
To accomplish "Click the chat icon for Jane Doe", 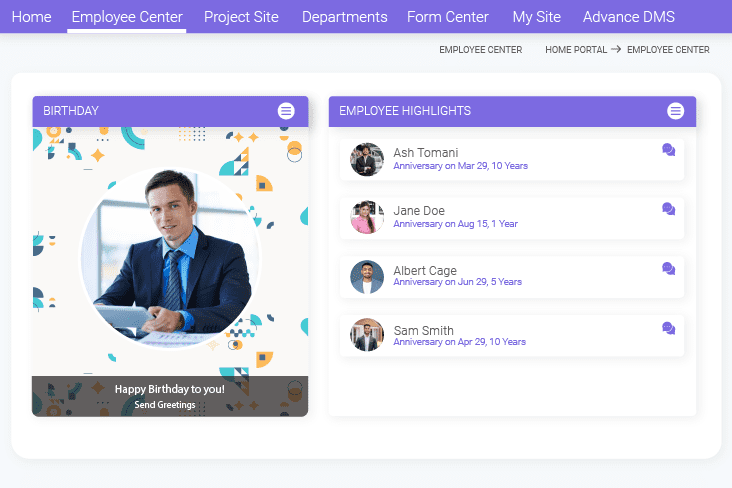I will (669, 209).
